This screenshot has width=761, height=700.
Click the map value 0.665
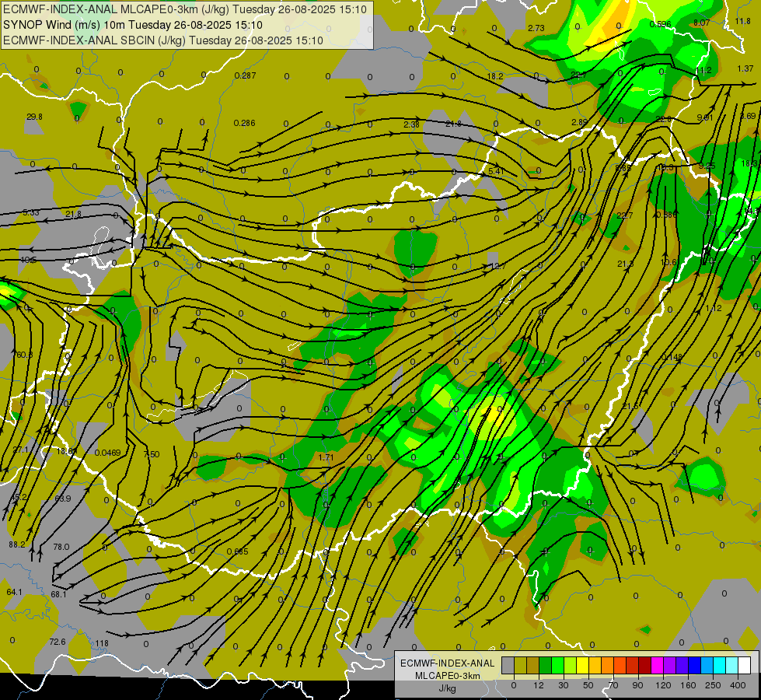[237, 552]
